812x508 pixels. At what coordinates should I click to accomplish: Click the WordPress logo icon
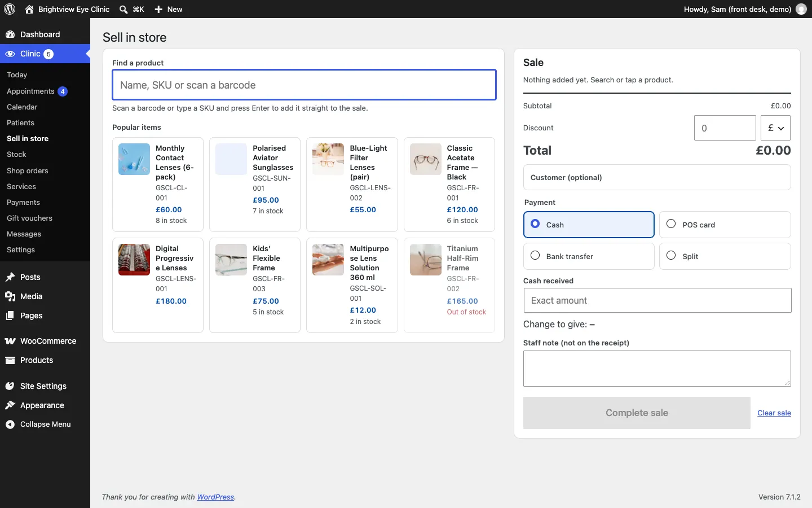(10, 9)
